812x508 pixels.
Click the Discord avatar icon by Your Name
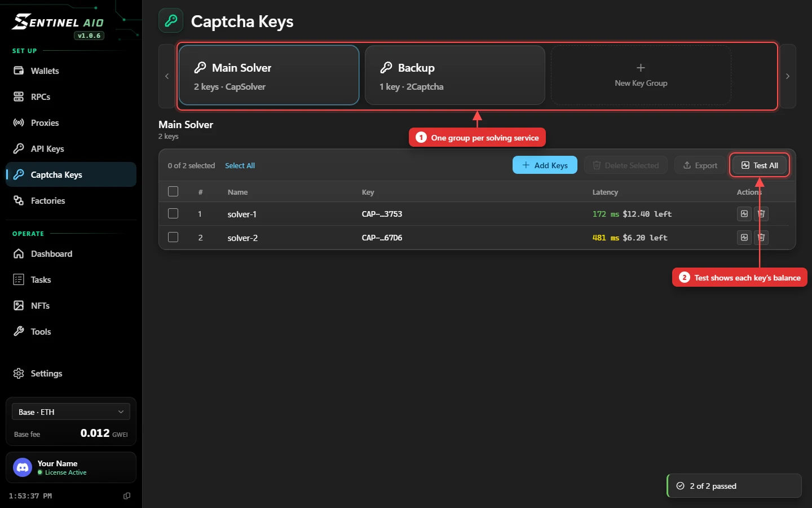[23, 467]
